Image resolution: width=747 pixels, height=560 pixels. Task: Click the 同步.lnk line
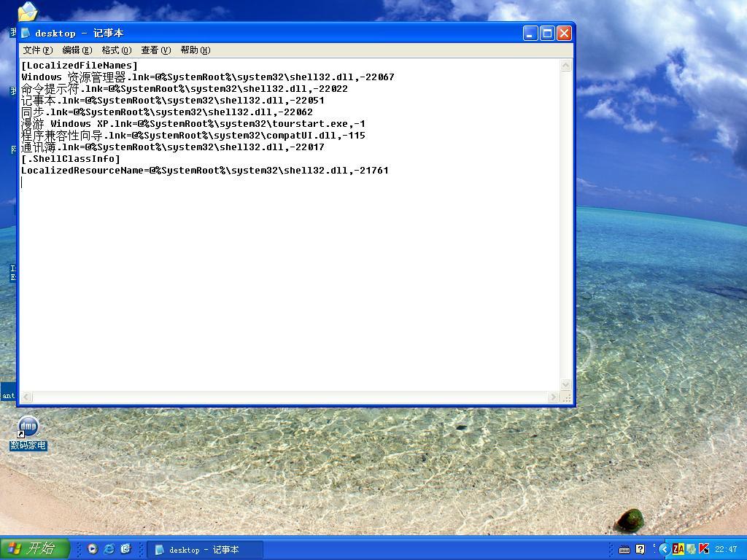click(x=167, y=112)
